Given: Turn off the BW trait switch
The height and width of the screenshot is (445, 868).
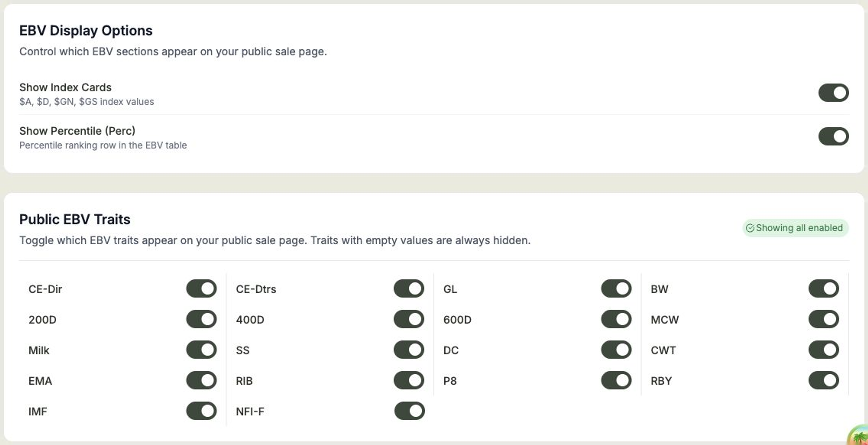Looking at the screenshot, I should coord(824,289).
